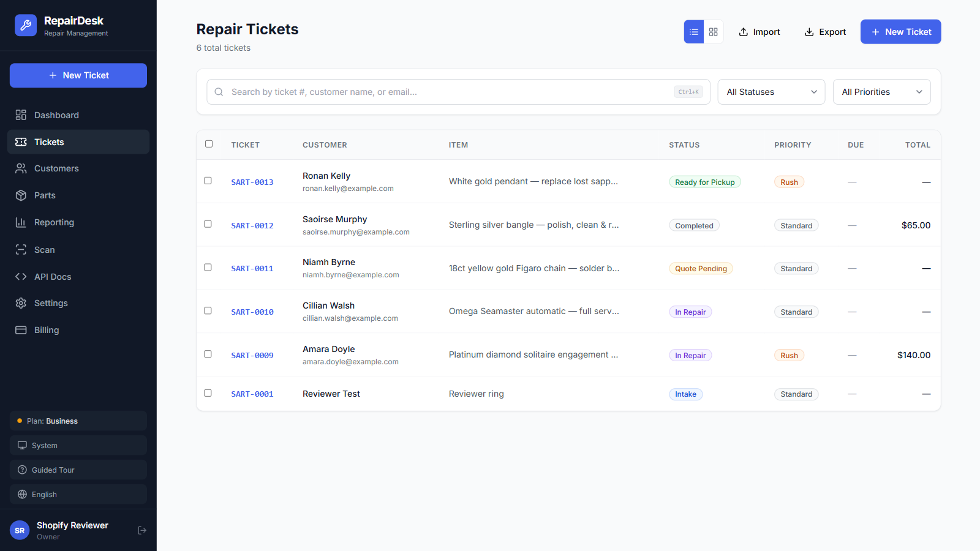Click the Quote Pending status badge

(701, 269)
